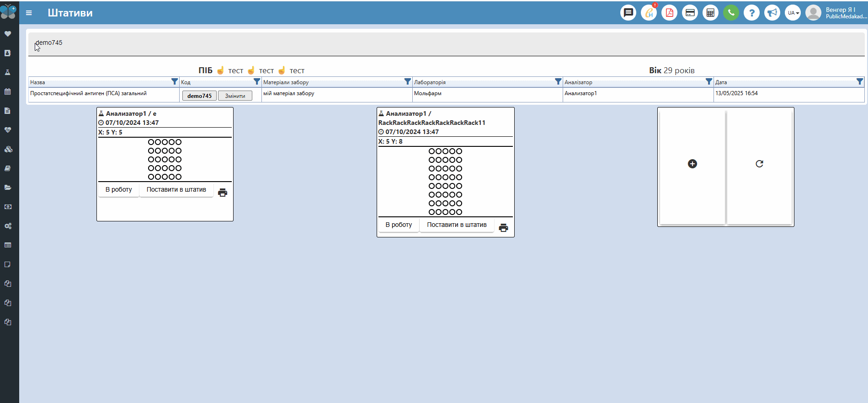Open filter for Матеріали забору column
The height and width of the screenshot is (403, 868).
(x=408, y=81)
